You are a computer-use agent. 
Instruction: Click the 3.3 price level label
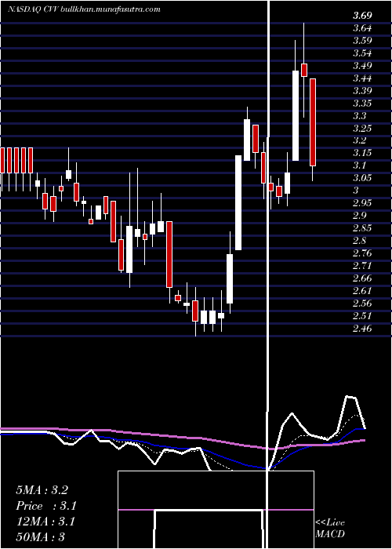coord(360,116)
